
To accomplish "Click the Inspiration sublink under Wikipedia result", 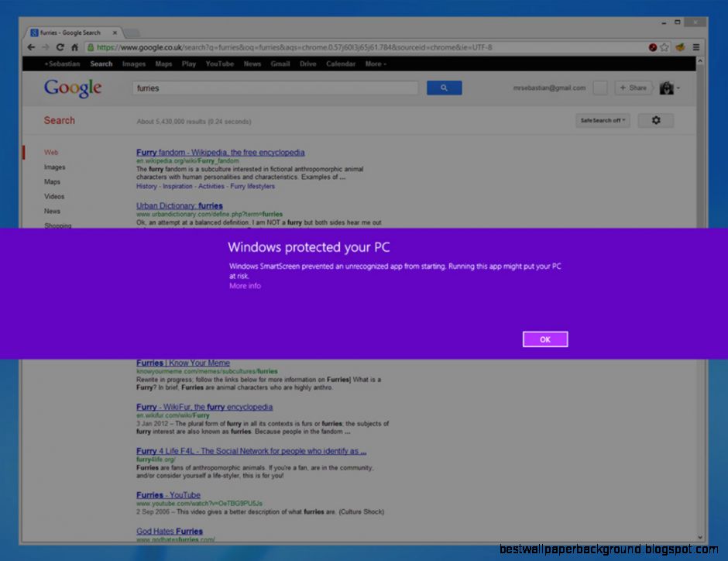I will [177, 186].
